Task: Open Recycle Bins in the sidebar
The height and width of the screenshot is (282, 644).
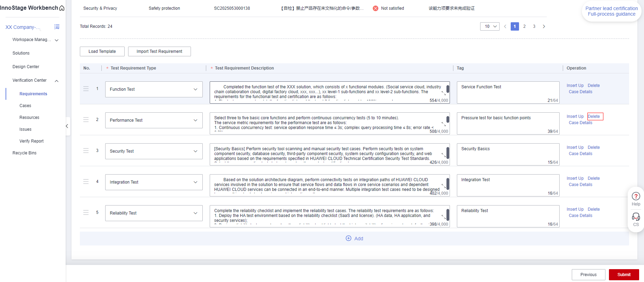Action: click(25, 153)
